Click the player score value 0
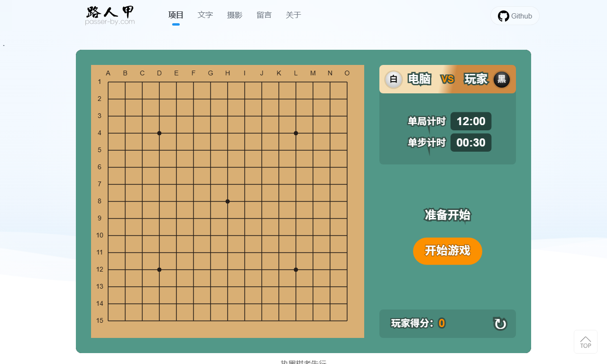607x364 pixels. [x=441, y=323]
